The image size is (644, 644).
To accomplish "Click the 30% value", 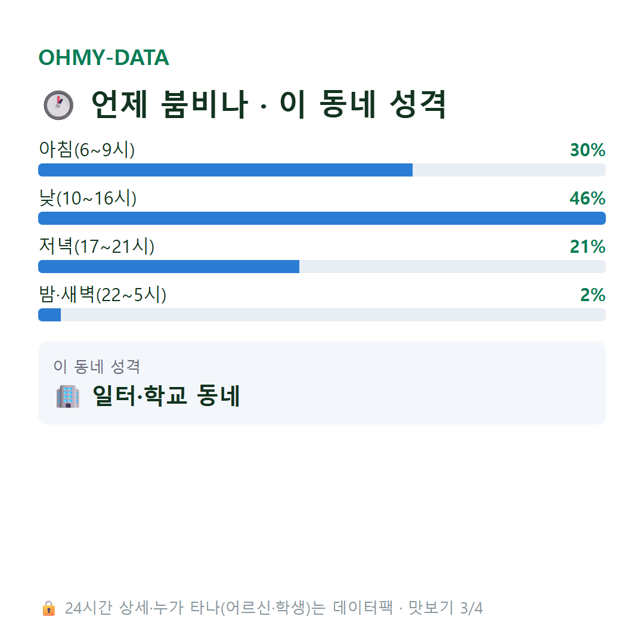I will pyautogui.click(x=588, y=150).
